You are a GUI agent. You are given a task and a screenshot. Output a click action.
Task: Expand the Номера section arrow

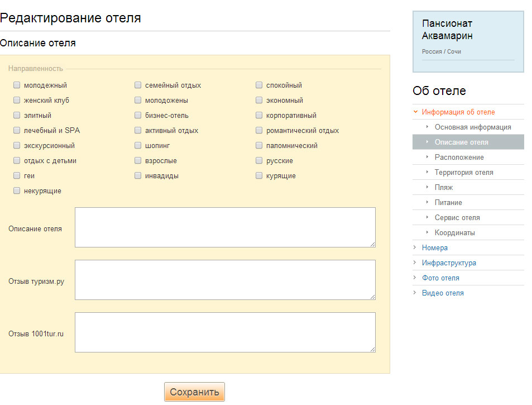415,247
